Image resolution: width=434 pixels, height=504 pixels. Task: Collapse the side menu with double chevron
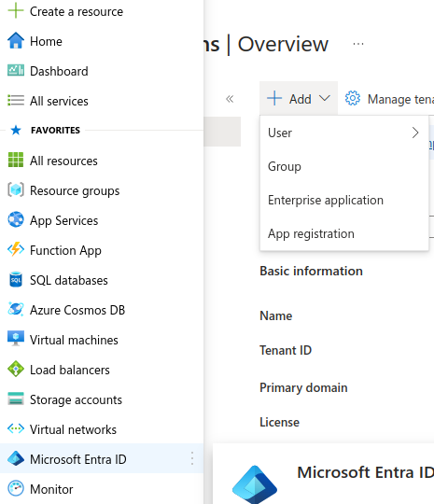click(230, 99)
